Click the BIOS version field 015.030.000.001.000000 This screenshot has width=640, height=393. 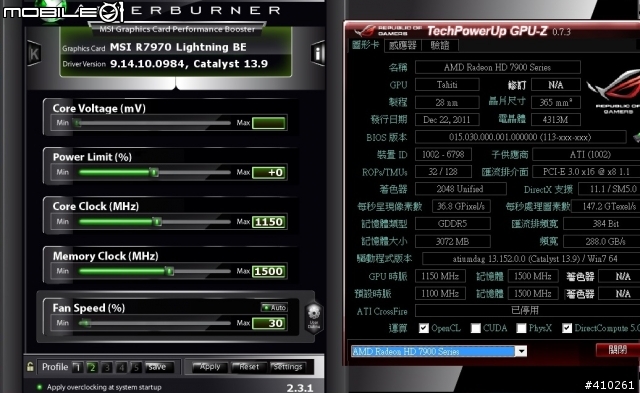520,137
